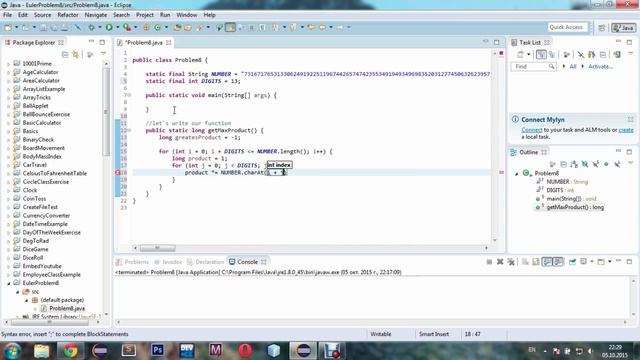Select main(String[]) : void in Outline

pos(571,199)
